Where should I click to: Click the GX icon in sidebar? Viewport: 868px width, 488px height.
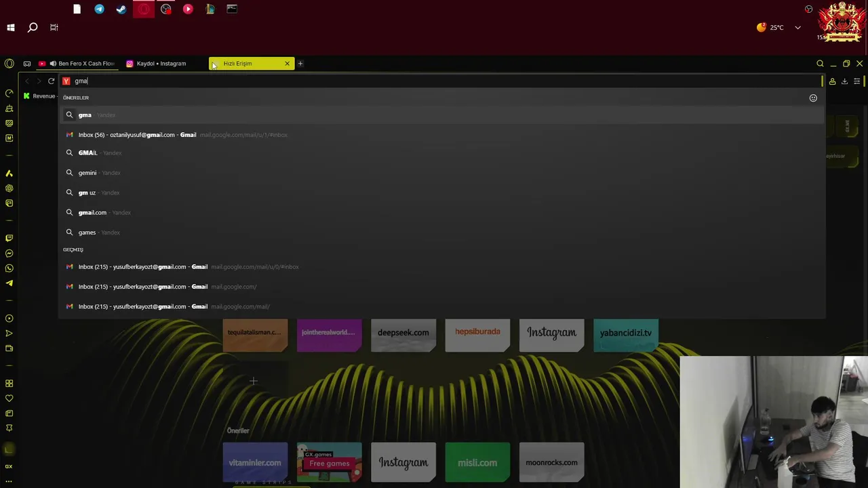click(x=9, y=466)
